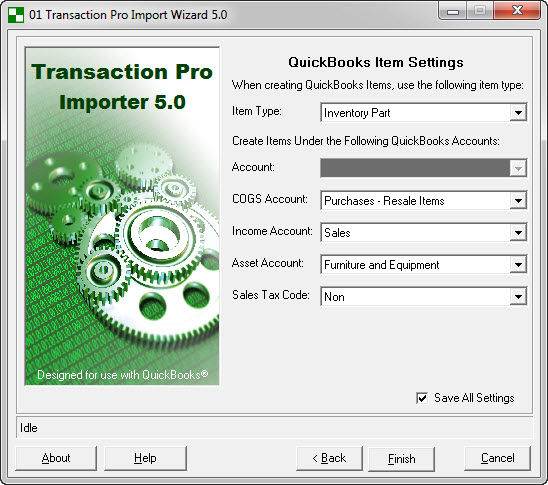548x485 pixels.
Task: Expand the Asset Account dropdown arrow
Action: tap(518, 265)
